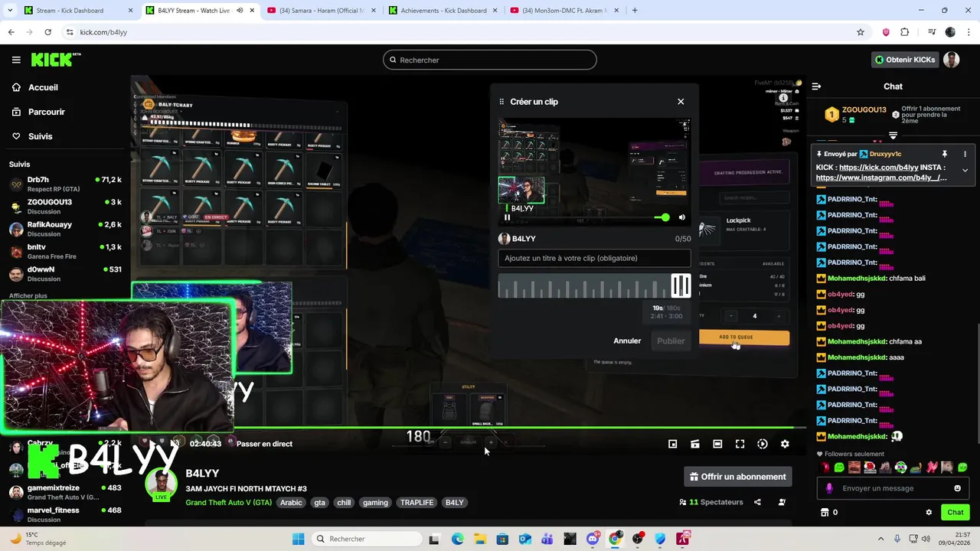This screenshot has width=980, height=551.
Task: Open followed channel ZGOUGOU13 in sidebar
Action: point(65,207)
